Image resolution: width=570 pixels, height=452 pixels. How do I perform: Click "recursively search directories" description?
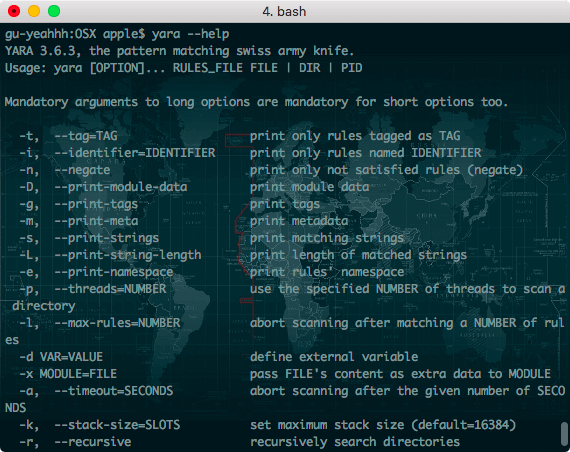coord(355,442)
